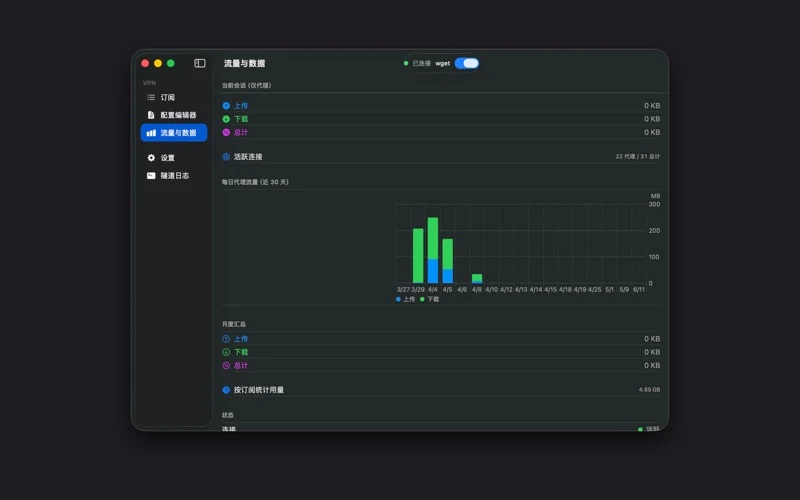
Task: Select the 4/5 traffic bar in chart
Action: click(447, 261)
